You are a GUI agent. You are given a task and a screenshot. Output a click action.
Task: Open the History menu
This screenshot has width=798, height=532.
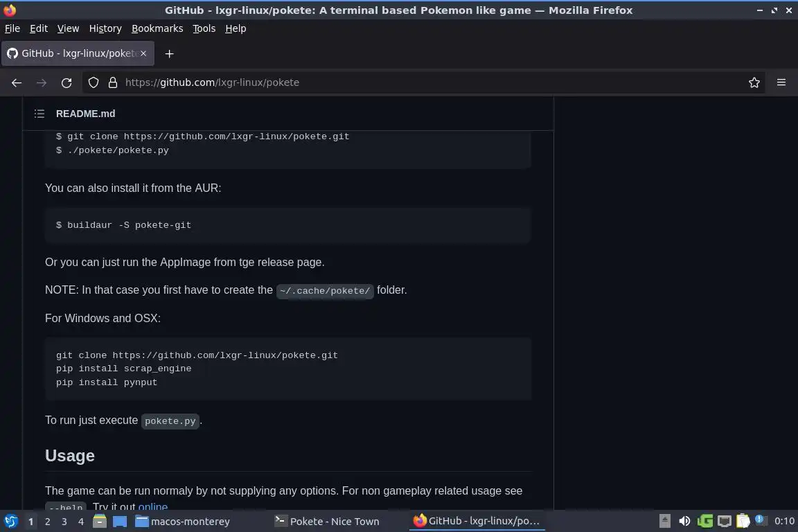tap(105, 28)
